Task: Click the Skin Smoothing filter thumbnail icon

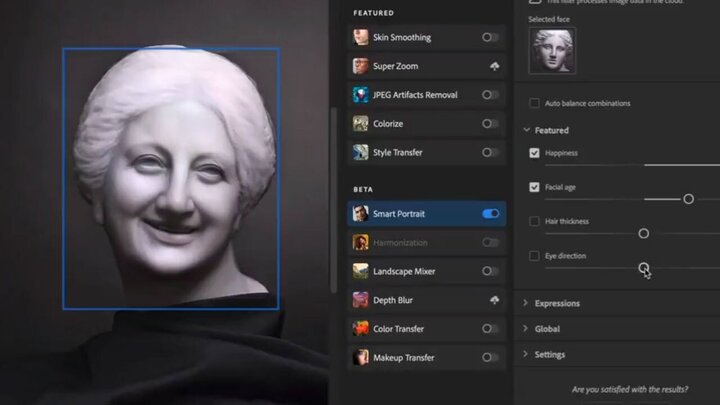Action: [x=360, y=37]
